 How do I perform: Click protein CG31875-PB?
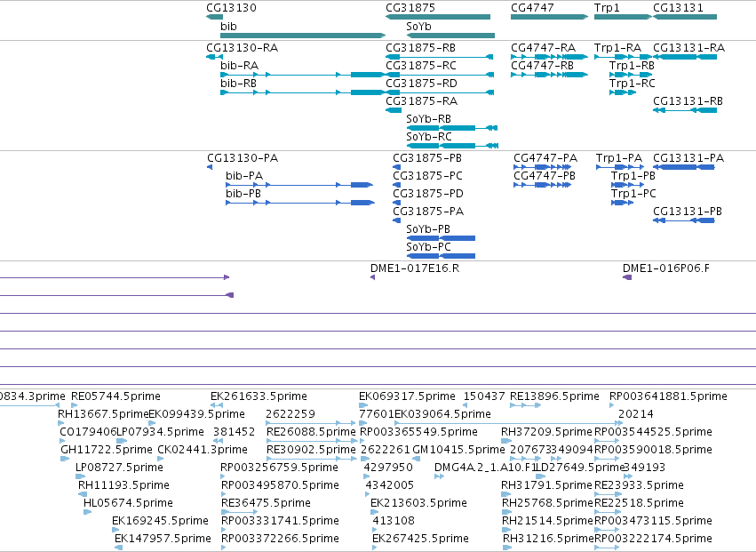[397, 167]
